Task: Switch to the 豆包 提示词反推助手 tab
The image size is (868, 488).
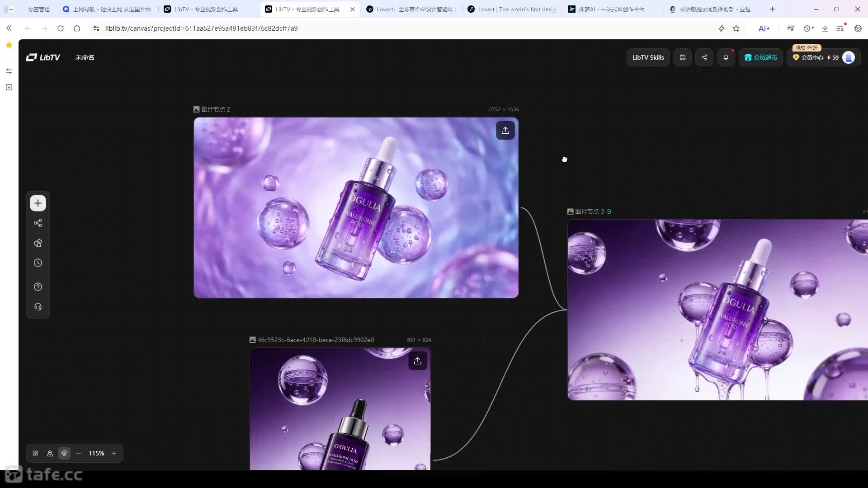Action: click(715, 9)
